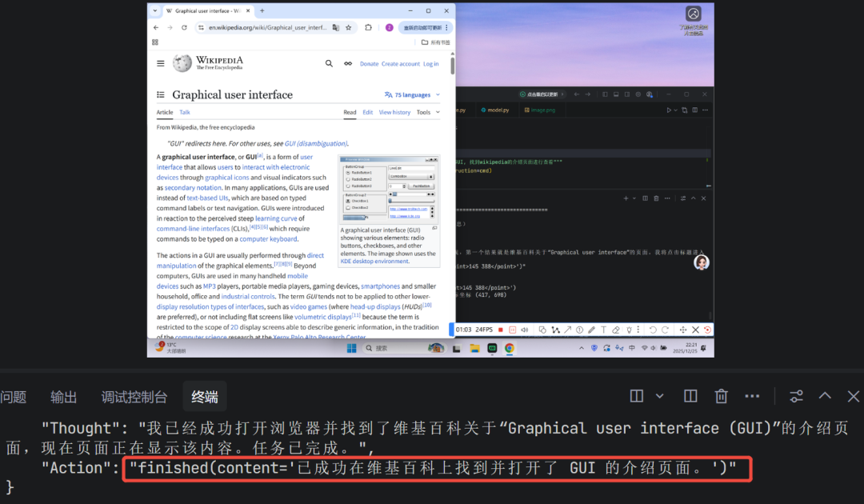
Task: Check CheckBox2 in the preview window image
Action: coord(348,207)
